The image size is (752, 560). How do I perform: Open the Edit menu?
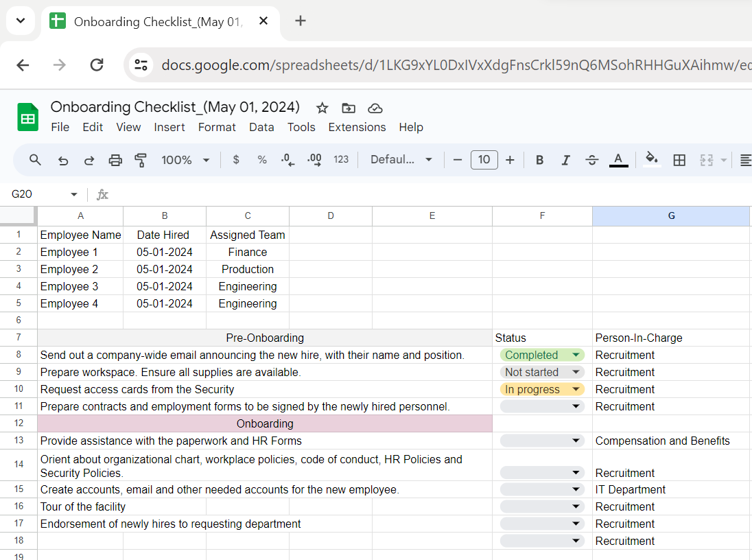point(93,127)
